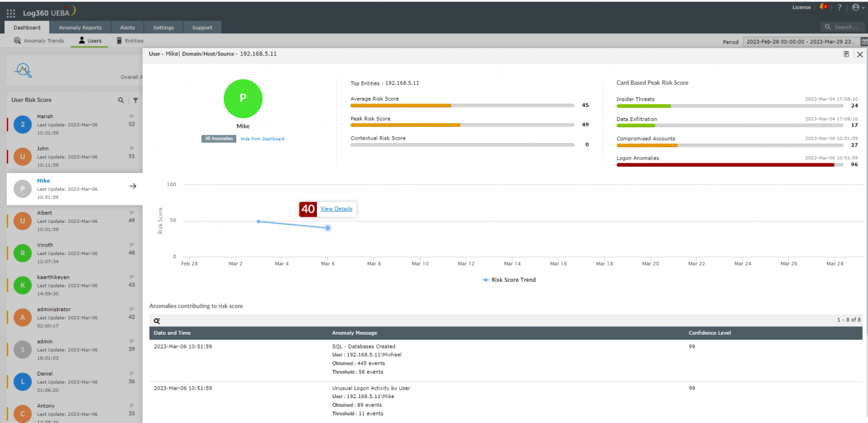Open the apps grid icon beside Log360 logo
The width and height of the screenshot is (868, 423).
10,12
